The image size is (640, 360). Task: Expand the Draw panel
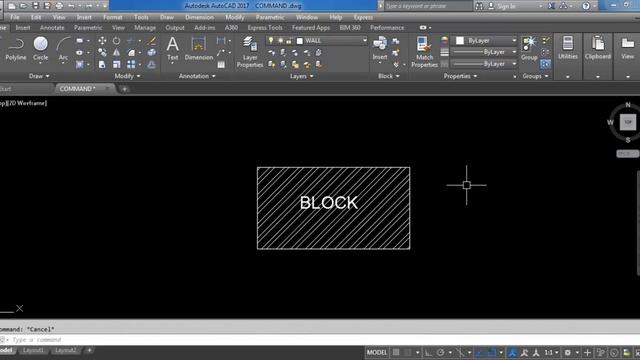(x=39, y=76)
